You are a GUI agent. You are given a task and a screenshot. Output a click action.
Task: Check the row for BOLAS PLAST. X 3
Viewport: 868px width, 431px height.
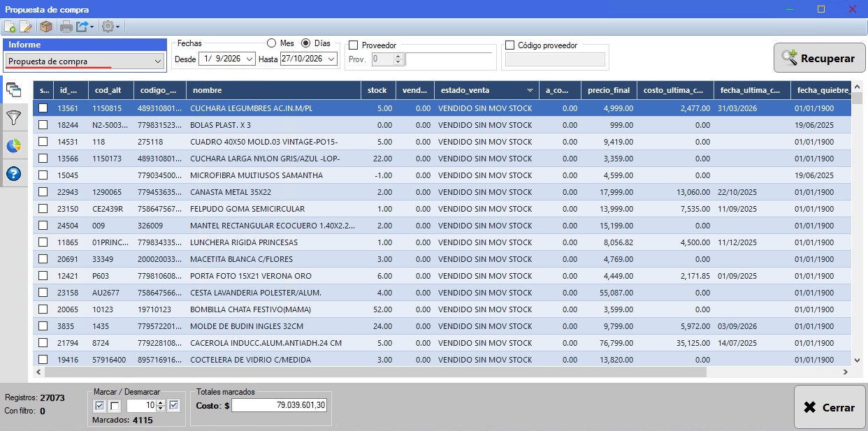[43, 125]
